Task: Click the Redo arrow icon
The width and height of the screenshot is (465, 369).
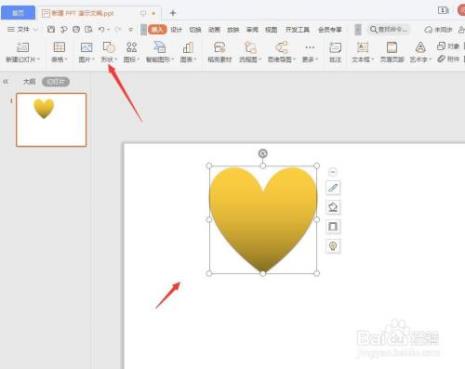Action: pyautogui.click(x=118, y=29)
